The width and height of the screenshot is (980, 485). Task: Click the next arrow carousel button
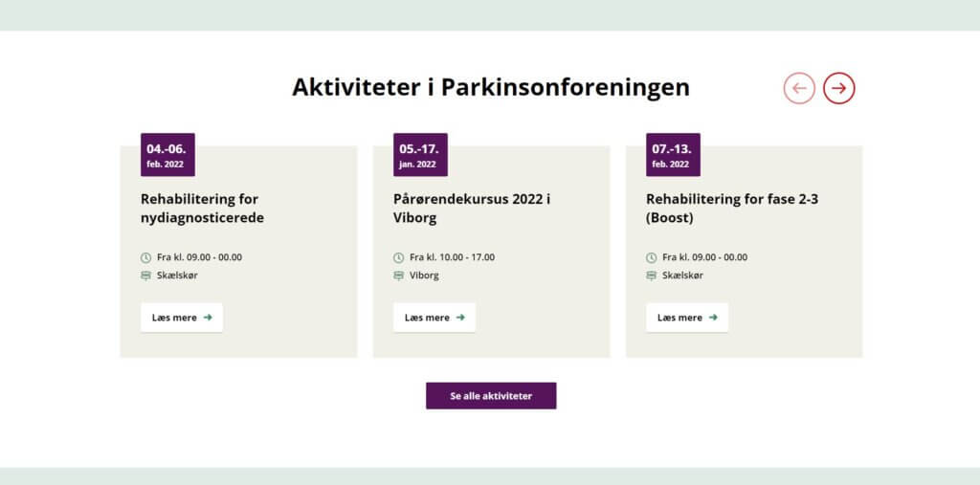pyautogui.click(x=838, y=88)
